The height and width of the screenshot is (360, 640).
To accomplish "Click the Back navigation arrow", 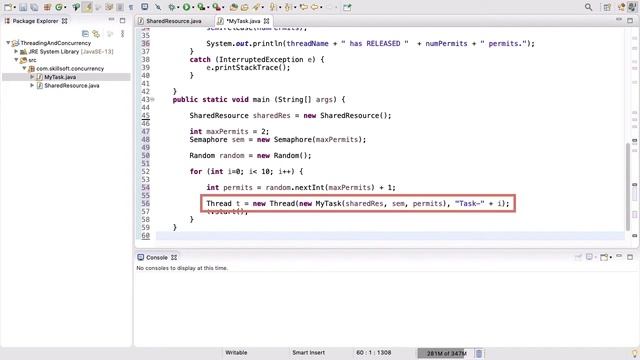I will [x=315, y=7].
